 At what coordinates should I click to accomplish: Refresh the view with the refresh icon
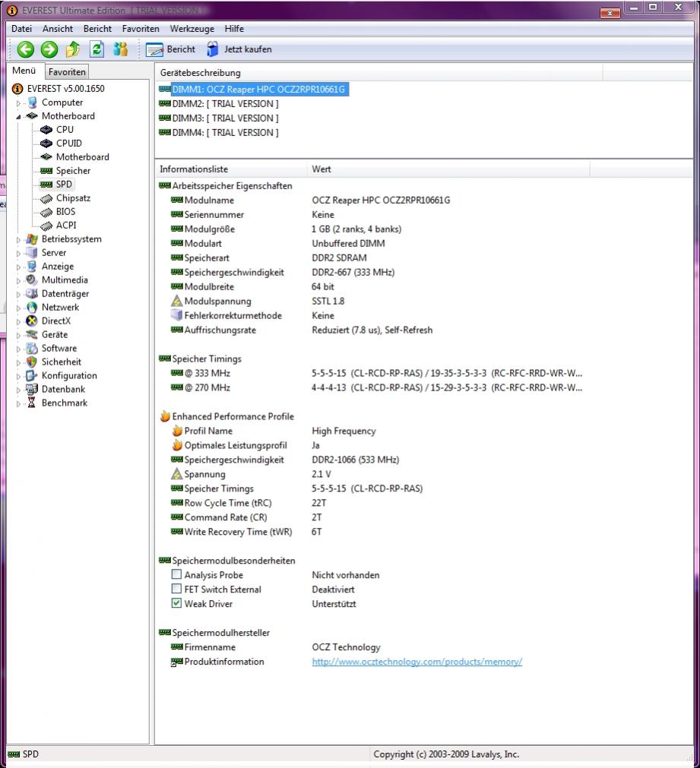(x=97, y=49)
